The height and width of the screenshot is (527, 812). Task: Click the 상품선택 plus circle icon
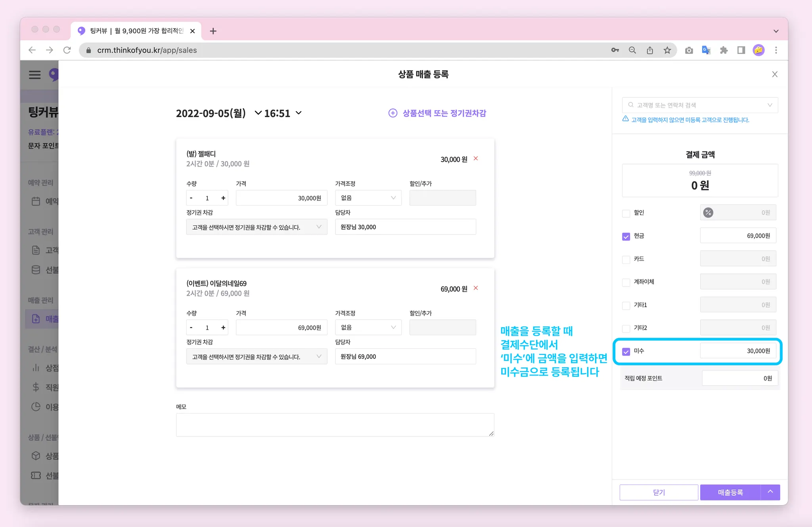[x=393, y=113]
